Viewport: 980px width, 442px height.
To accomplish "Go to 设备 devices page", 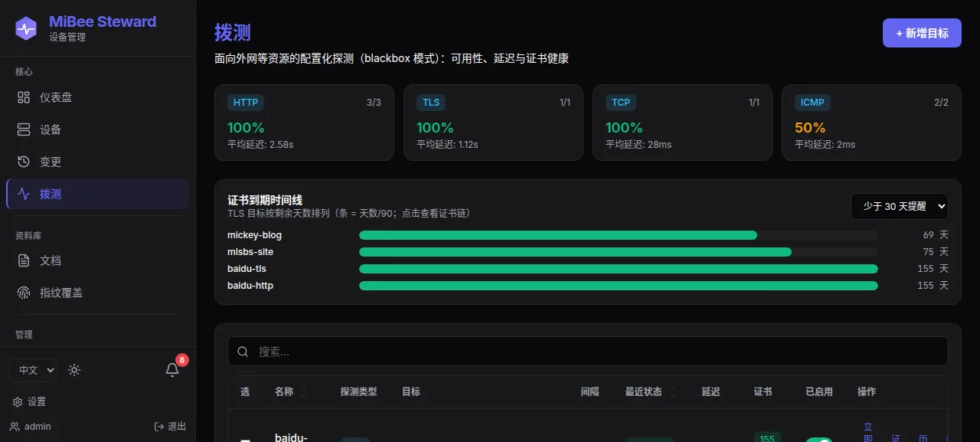I will [97, 129].
